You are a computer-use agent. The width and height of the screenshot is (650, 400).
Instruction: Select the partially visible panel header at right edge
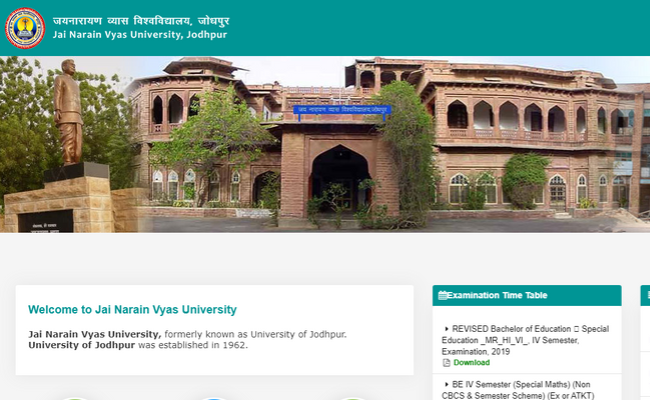coord(645,295)
